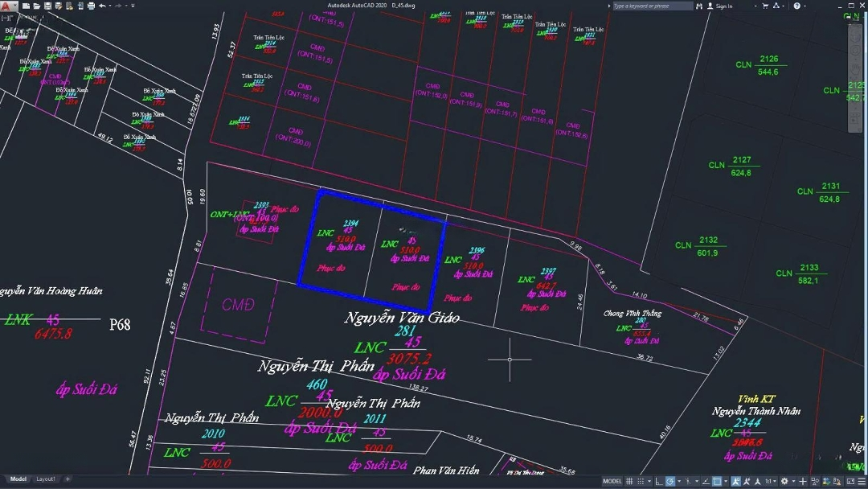
Task: Click the search binoculars icon
Action: [x=699, y=6]
